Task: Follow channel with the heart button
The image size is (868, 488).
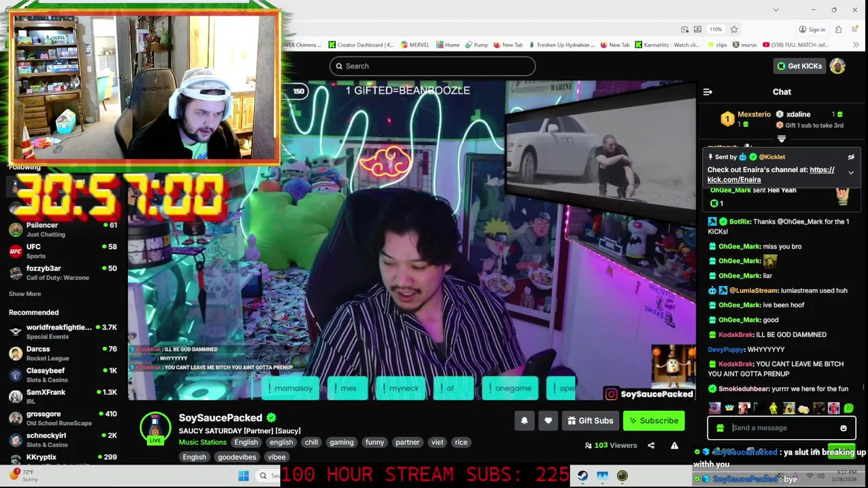Action: 548,421
